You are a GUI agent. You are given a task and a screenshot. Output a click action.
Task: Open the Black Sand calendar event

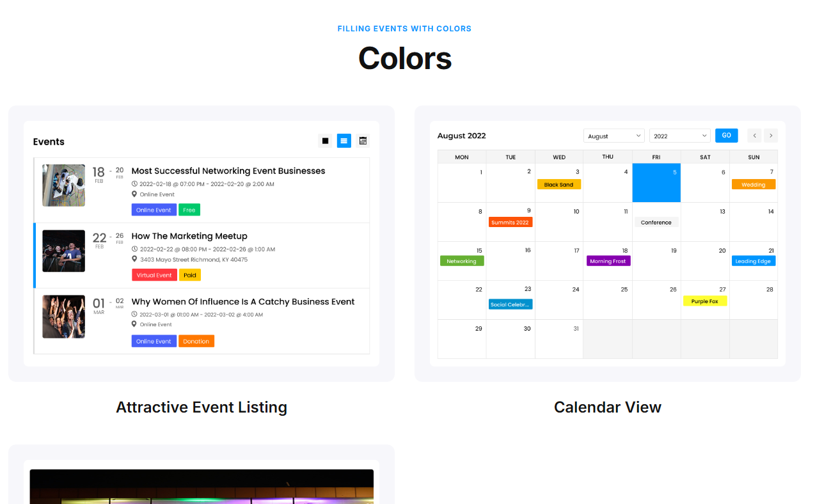point(559,184)
